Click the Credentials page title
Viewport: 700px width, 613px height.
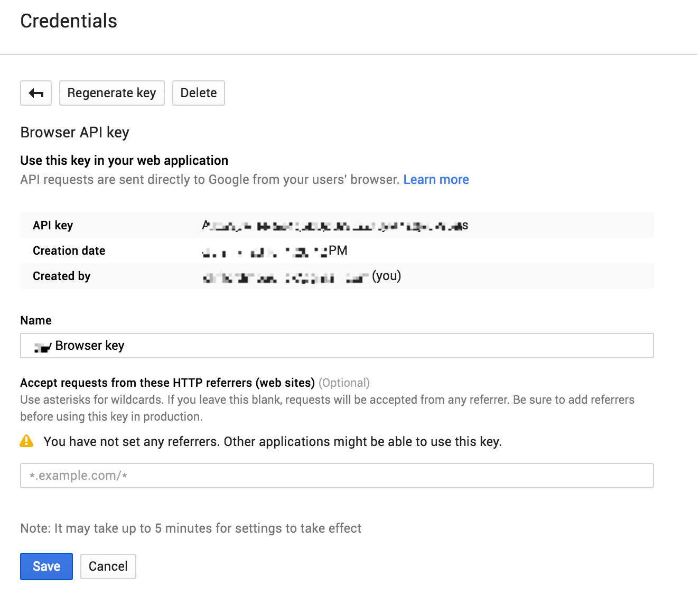pos(69,21)
